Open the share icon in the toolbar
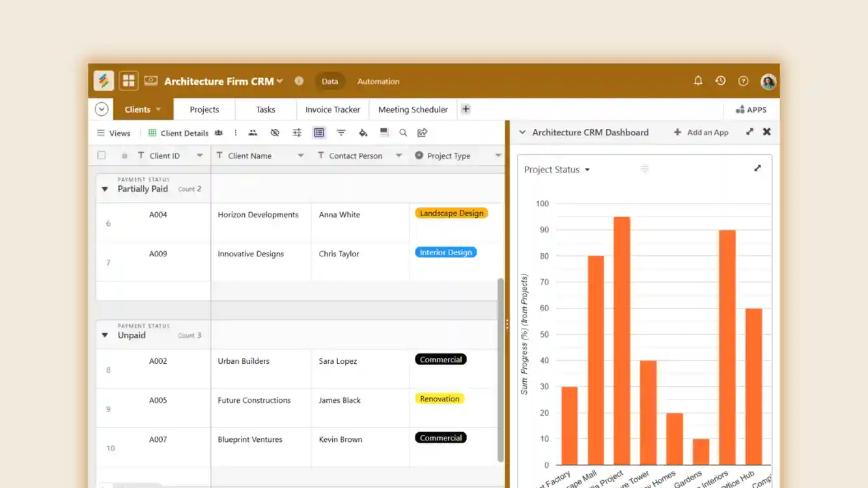This screenshot has width=868, height=488. tap(422, 132)
